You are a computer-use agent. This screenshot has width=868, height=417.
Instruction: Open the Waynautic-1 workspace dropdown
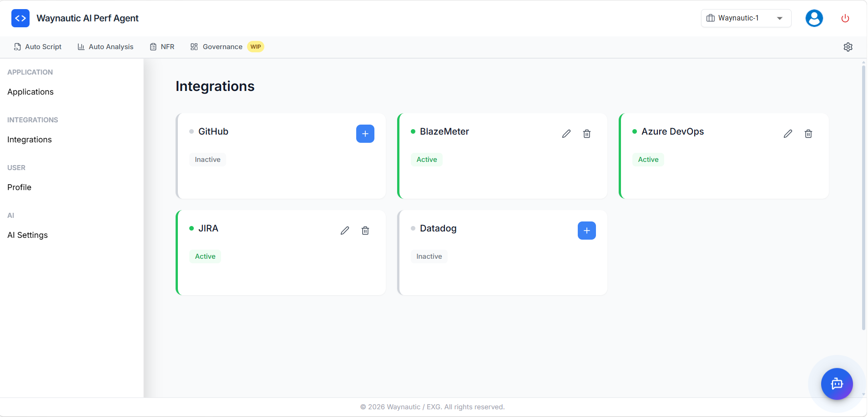tap(746, 18)
